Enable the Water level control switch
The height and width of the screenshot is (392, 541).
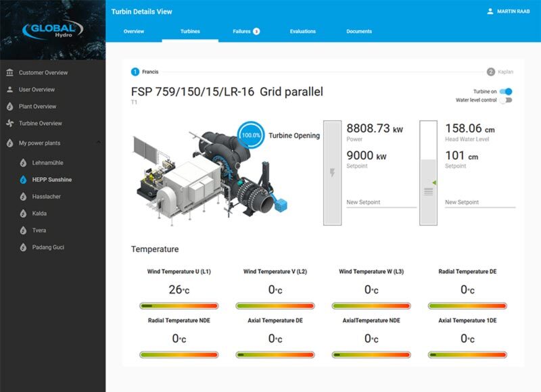(x=506, y=100)
